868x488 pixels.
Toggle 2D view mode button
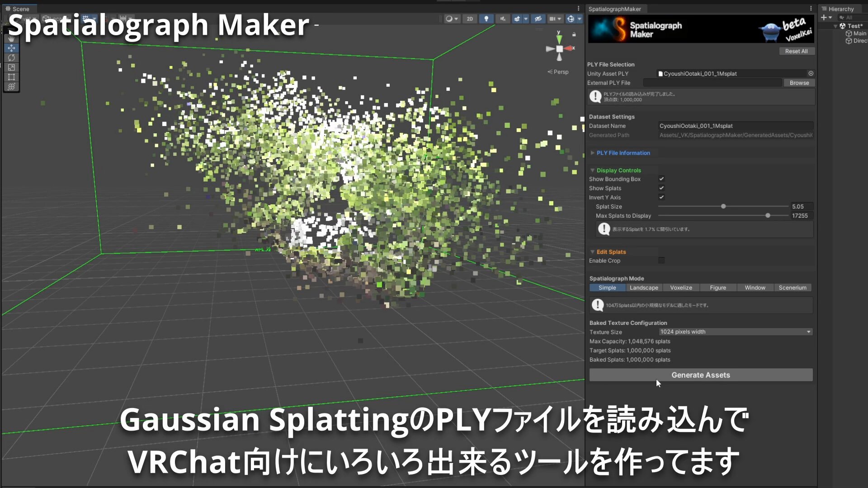[470, 19]
